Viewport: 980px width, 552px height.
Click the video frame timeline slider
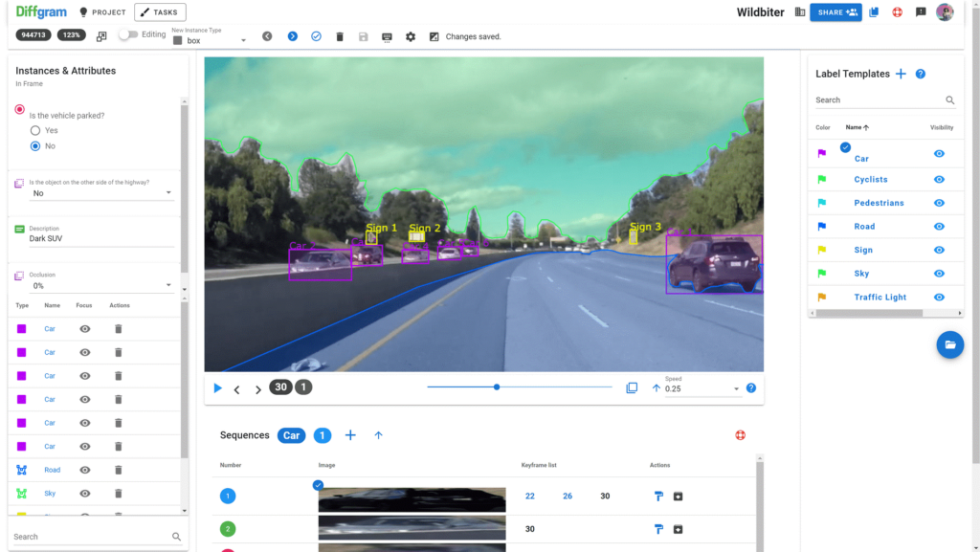520,387
